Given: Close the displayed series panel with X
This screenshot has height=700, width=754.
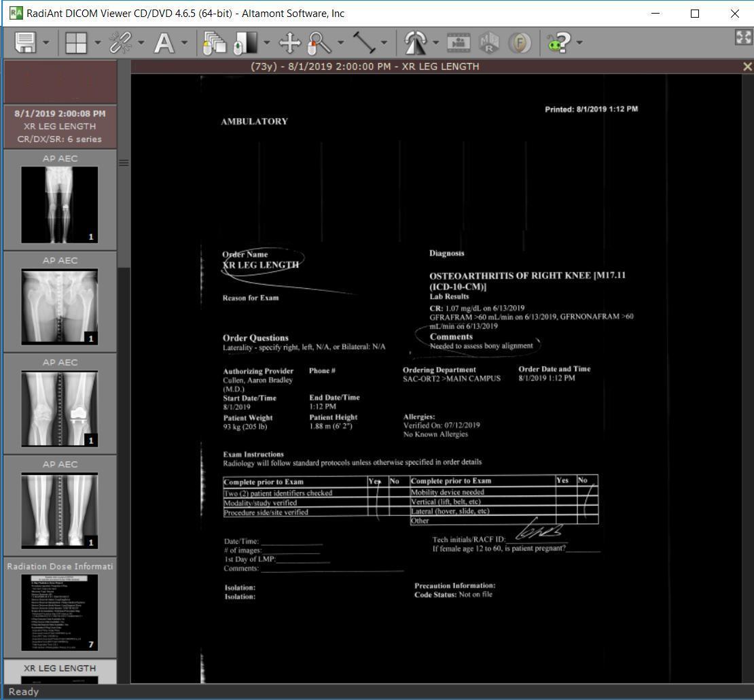Looking at the screenshot, I should (x=747, y=67).
